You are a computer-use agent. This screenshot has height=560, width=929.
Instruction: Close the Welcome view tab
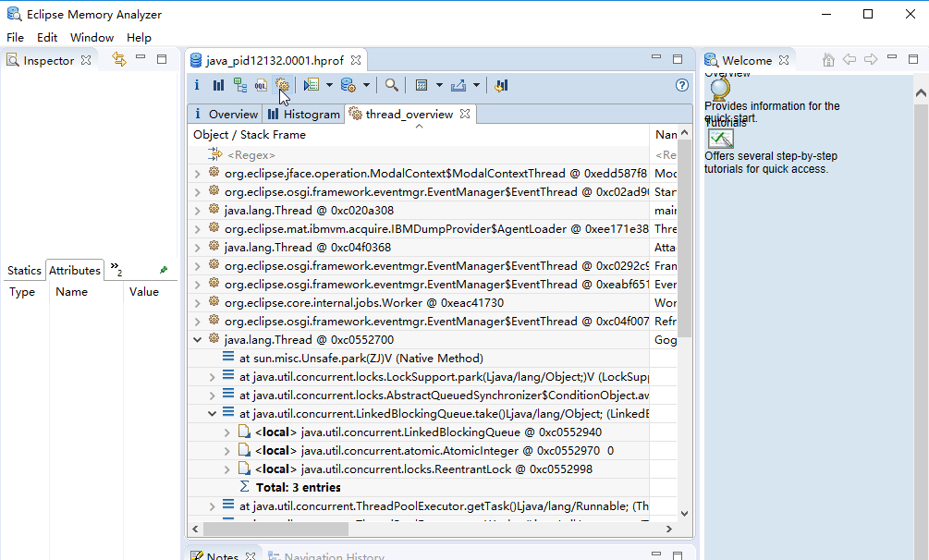tap(784, 60)
